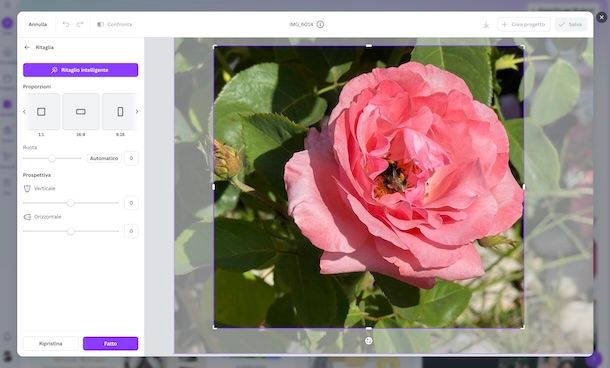Click the Verticale perspective icon

tap(27, 188)
